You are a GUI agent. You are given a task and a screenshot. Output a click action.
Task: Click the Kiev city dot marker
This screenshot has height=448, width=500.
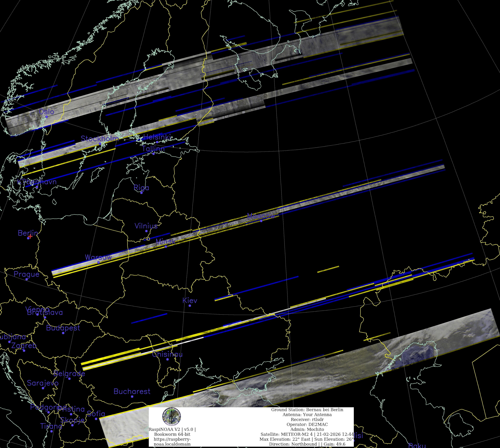190,305
